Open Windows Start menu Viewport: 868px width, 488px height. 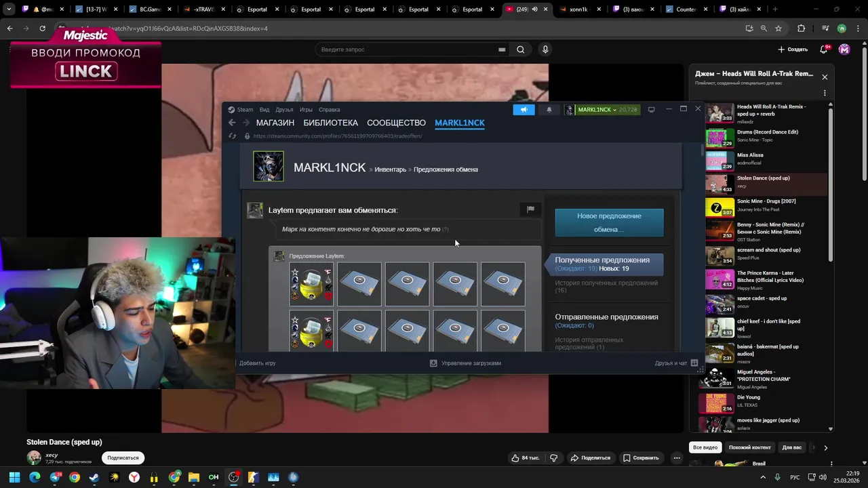[14, 477]
